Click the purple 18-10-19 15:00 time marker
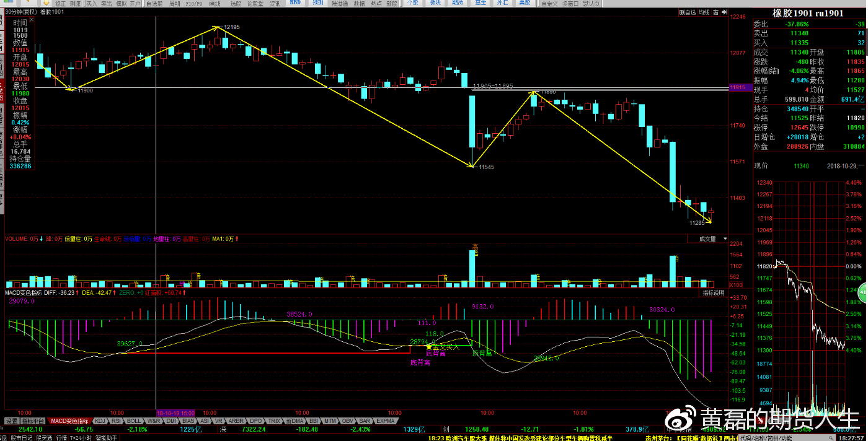This screenshot has height=441, width=868. tap(176, 412)
